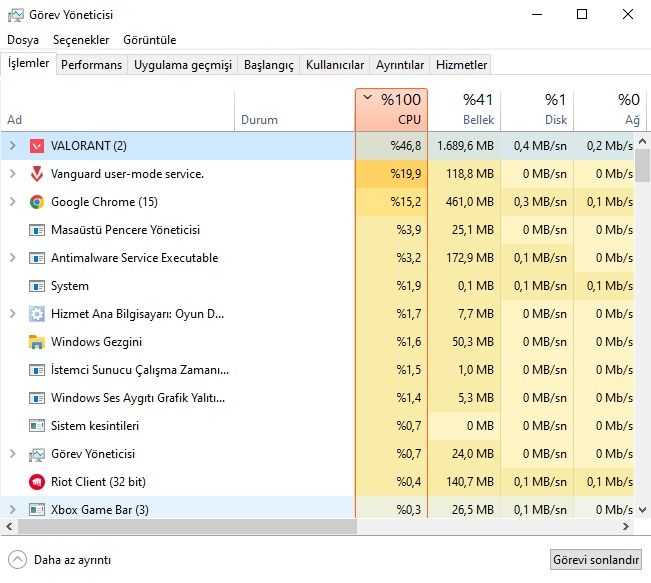Click the Masaüstü Pencere Yöneticisi icon
The height and width of the screenshot is (583, 651).
coord(37,230)
